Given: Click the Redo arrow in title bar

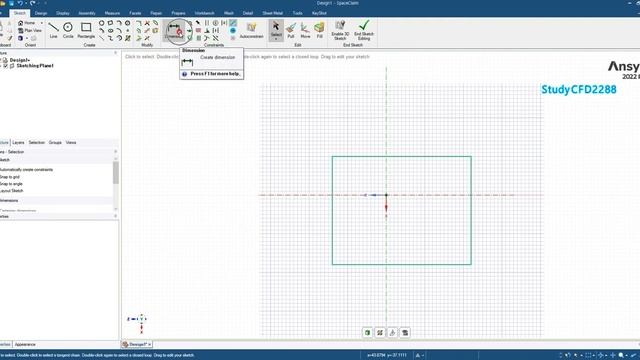Looking at the screenshot, I should pyautogui.click(x=33, y=3).
